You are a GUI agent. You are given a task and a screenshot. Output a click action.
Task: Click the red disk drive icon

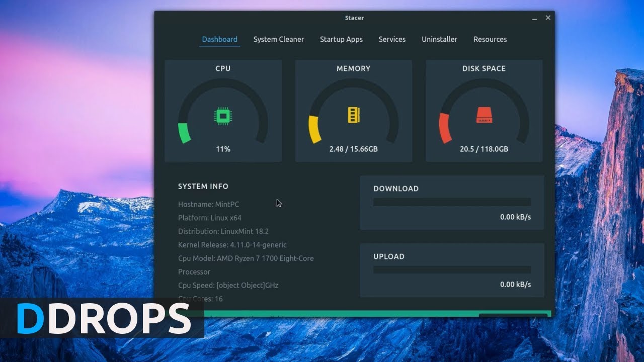click(x=484, y=115)
